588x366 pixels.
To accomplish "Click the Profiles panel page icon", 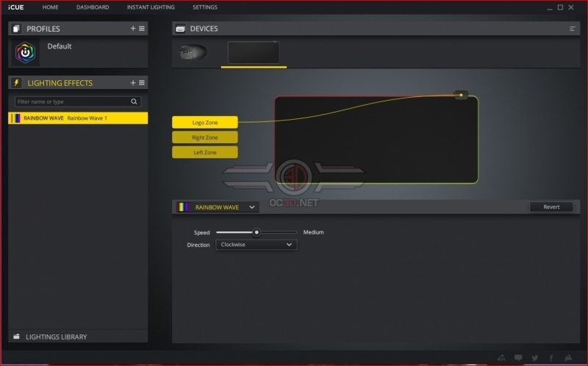I will tap(16, 29).
